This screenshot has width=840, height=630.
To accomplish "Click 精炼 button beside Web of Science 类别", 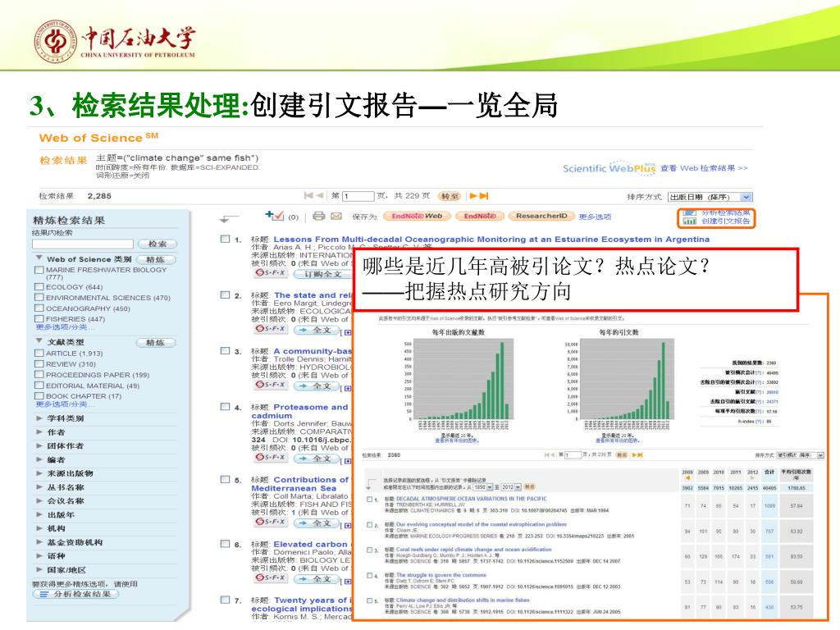I will [x=155, y=259].
